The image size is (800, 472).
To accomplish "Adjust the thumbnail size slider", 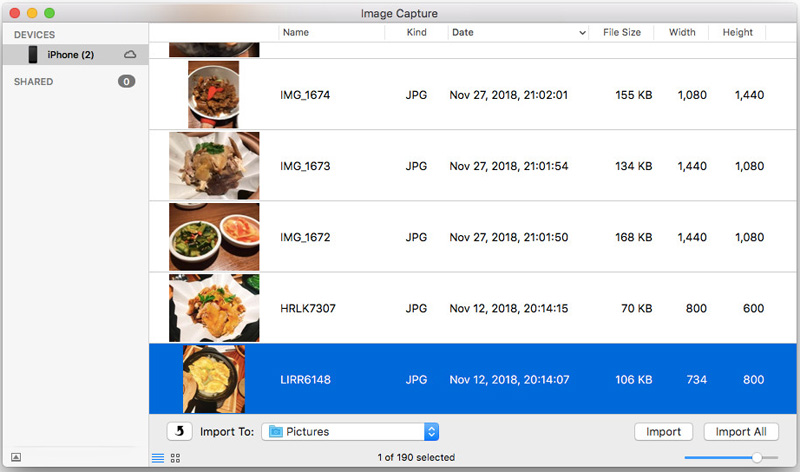I will click(757, 457).
